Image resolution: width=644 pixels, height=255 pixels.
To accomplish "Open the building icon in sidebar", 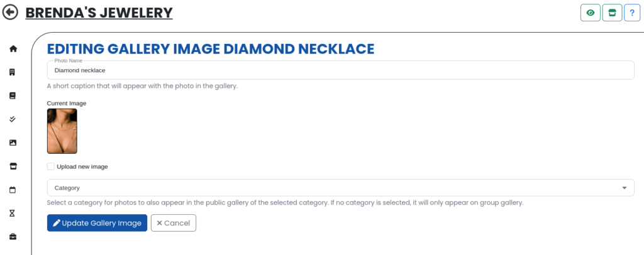I will (13, 72).
